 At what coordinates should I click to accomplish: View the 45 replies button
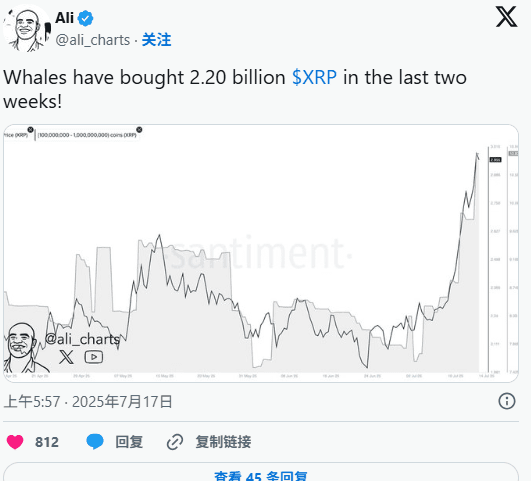(x=261, y=472)
